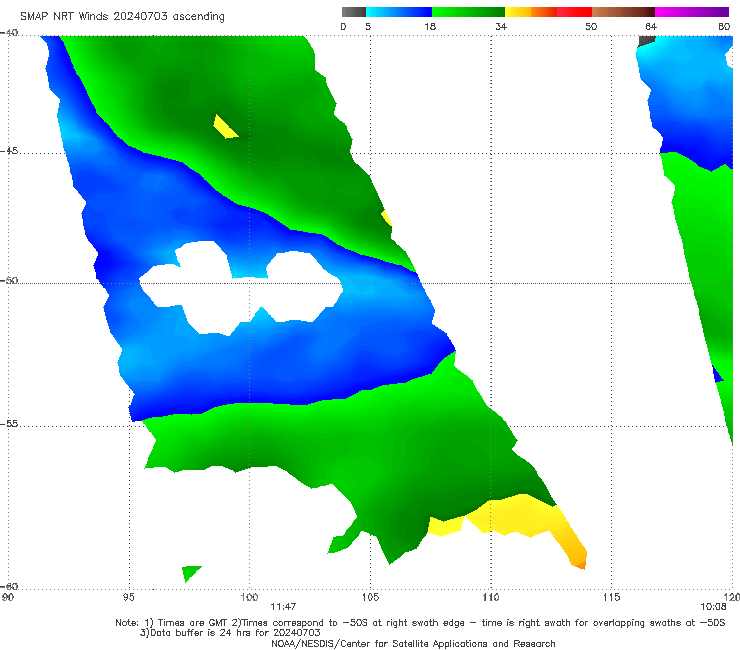Screen dimensions: 740x650
Task: Click the NOAA/NESDIS credit line
Action: tap(413, 643)
